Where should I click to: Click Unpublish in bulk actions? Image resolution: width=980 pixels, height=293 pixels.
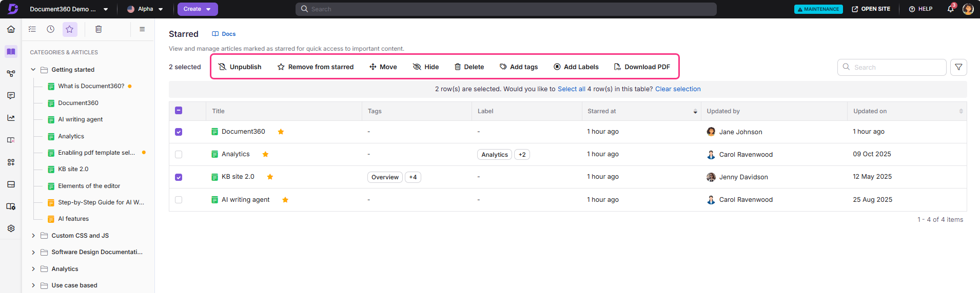click(x=240, y=67)
